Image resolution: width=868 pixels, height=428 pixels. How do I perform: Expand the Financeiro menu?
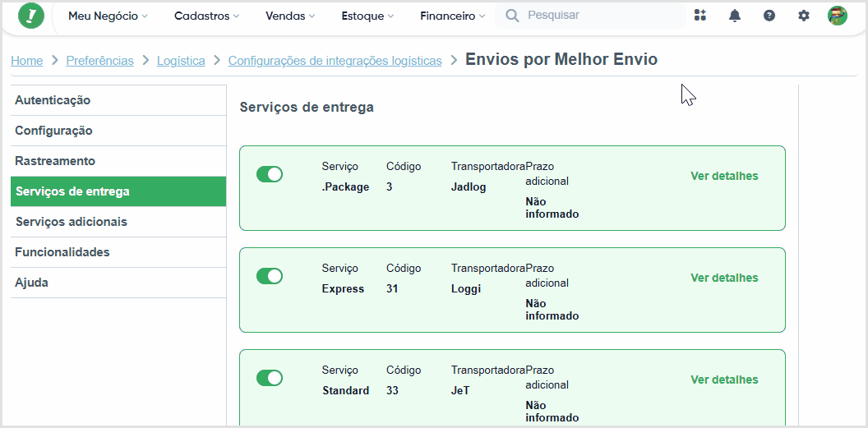pos(452,16)
